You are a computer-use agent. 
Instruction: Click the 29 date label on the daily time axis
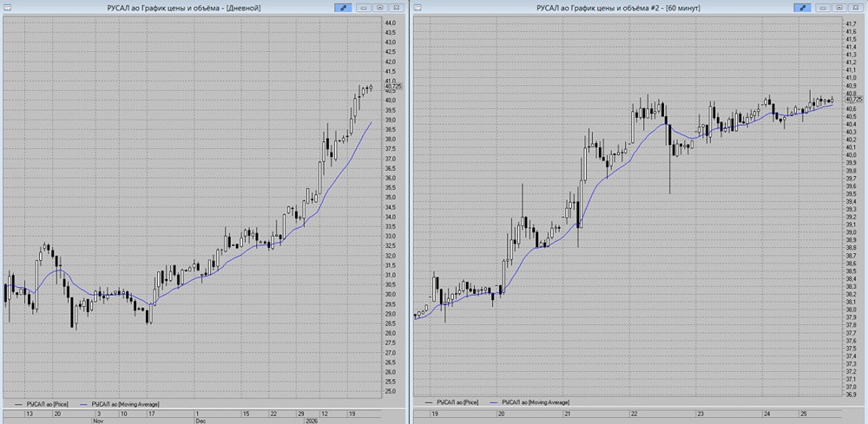[299, 414]
